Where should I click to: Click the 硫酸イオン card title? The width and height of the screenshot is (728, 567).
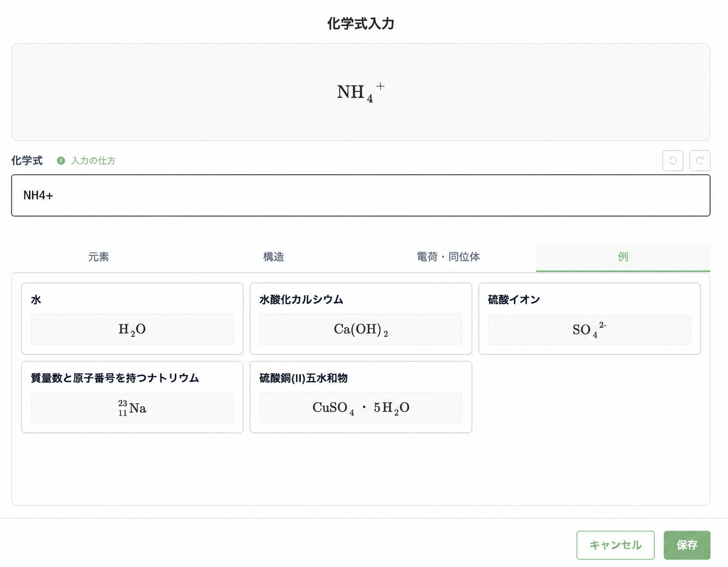tap(514, 300)
